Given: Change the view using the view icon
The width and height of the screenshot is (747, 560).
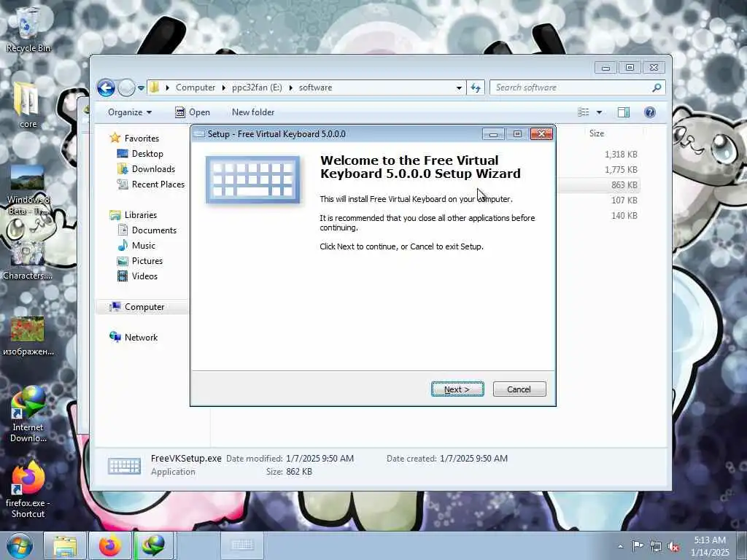Looking at the screenshot, I should (x=583, y=112).
